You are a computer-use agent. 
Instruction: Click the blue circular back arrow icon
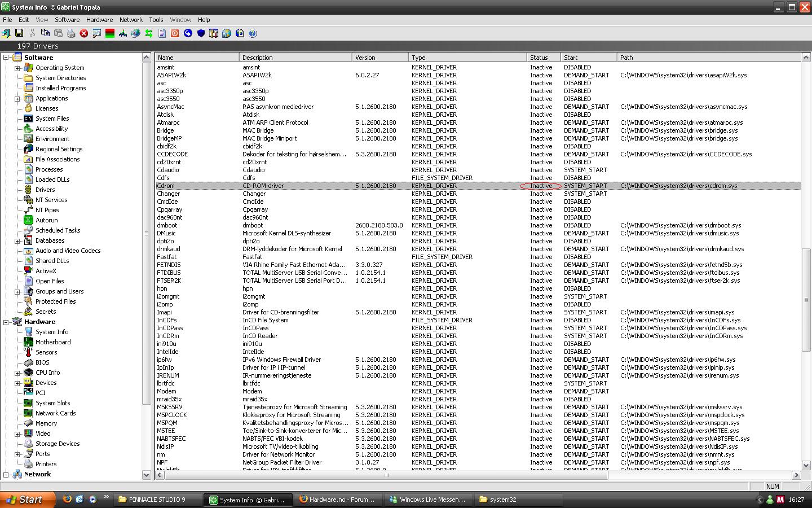point(188,33)
